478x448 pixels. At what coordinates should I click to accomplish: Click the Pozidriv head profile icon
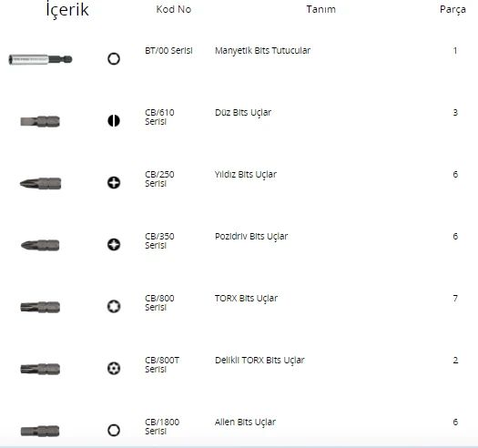click(114, 245)
